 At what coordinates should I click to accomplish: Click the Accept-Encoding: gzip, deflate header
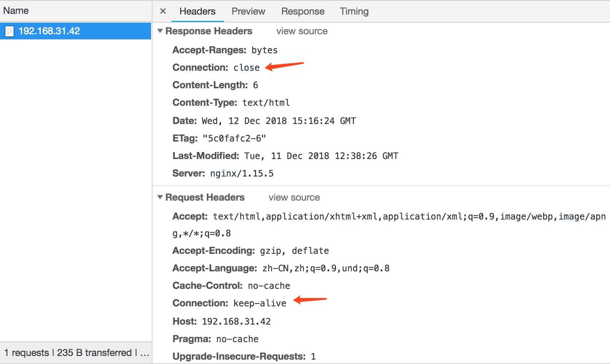(251, 251)
